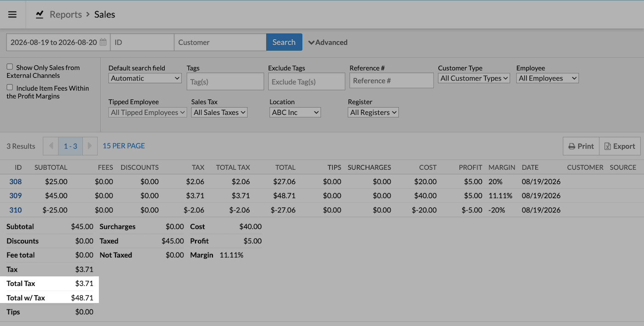Sort by CUSTOMER column header

coord(585,167)
